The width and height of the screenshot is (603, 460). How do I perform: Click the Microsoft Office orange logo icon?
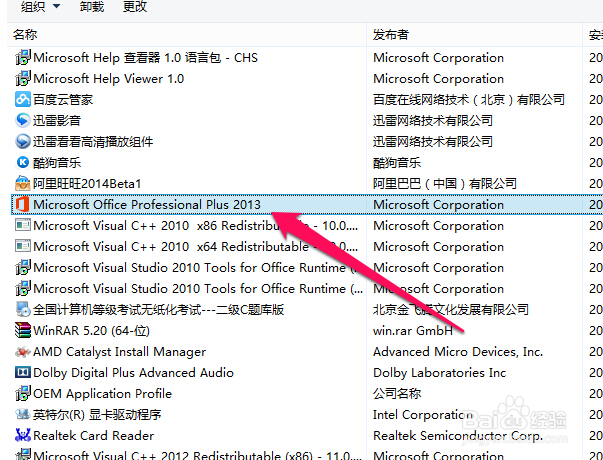coord(23,205)
